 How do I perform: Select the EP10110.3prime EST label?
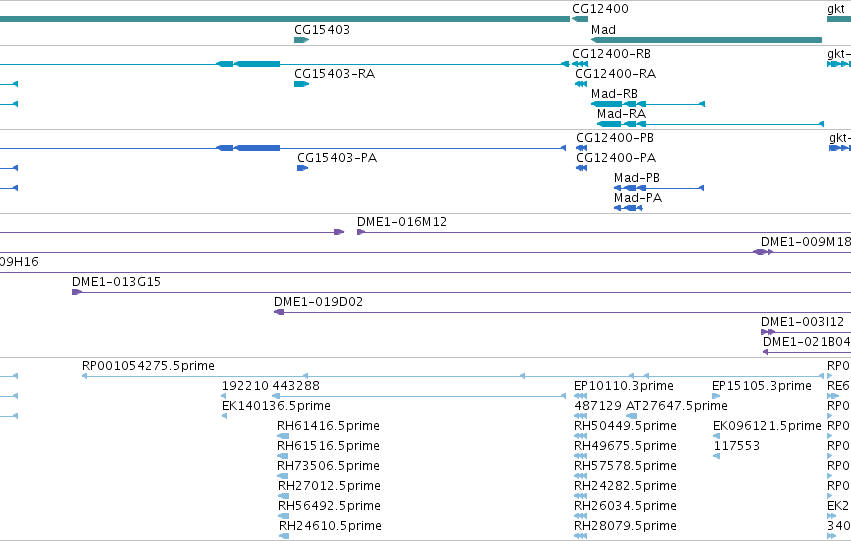pos(624,386)
